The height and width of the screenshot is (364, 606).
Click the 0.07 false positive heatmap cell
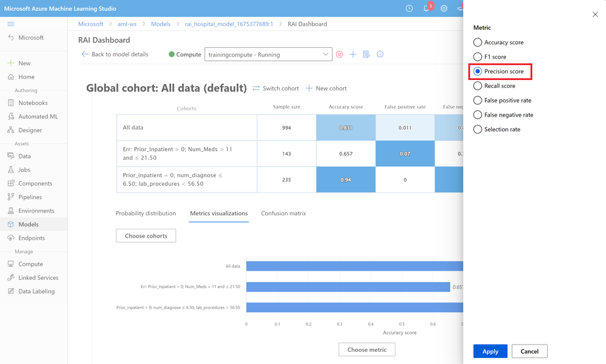[405, 153]
